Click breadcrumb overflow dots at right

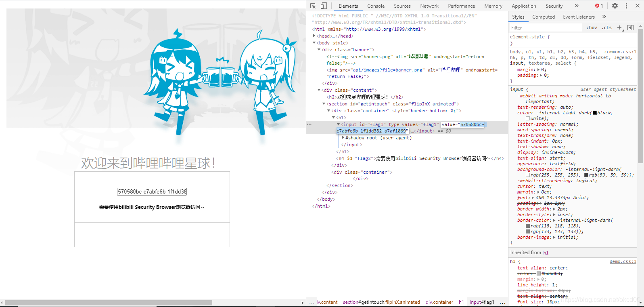coord(502,302)
